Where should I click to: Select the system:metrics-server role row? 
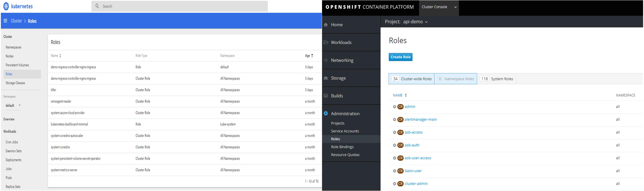click(x=185, y=170)
